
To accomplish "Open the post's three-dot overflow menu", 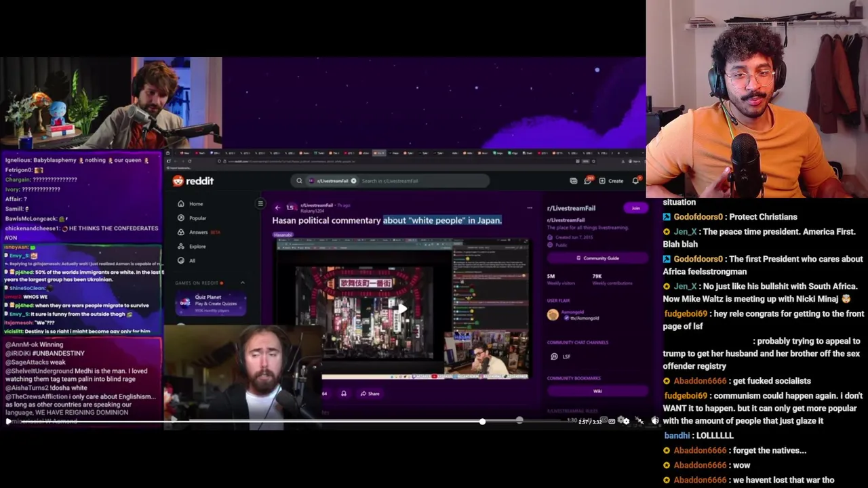I will click(x=530, y=208).
